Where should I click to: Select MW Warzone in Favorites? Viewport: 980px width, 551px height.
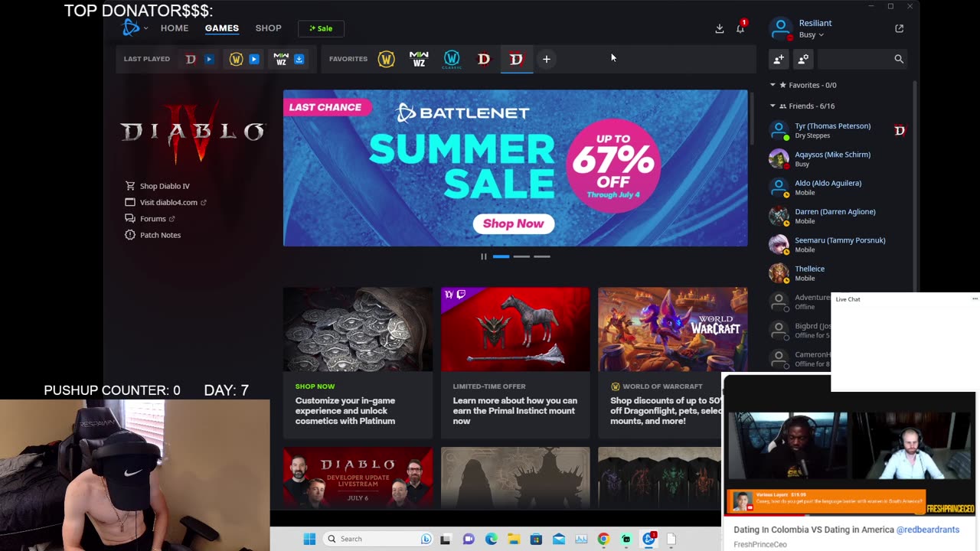coord(419,59)
